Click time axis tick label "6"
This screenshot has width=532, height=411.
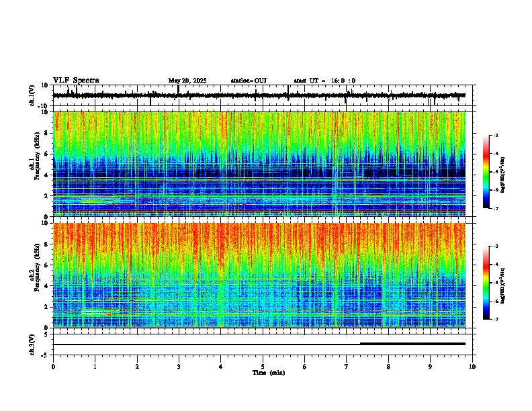305,367
